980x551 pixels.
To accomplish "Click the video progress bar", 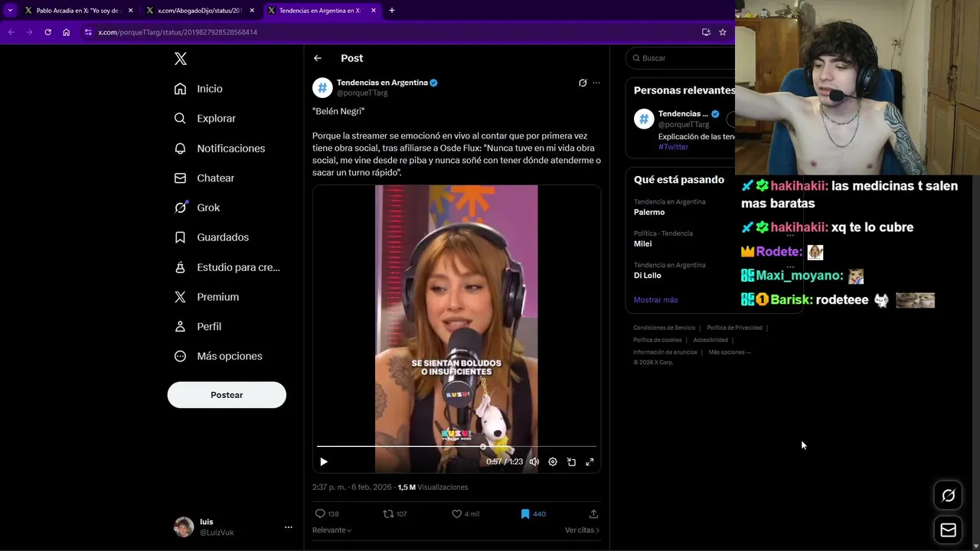I will point(456,446).
